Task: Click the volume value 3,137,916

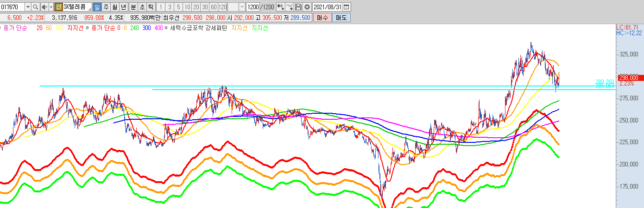Action: coord(64,18)
